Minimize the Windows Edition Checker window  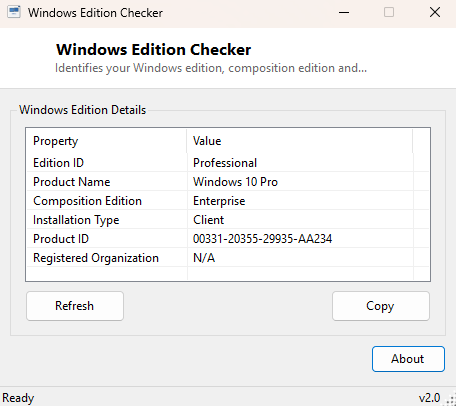(x=344, y=13)
